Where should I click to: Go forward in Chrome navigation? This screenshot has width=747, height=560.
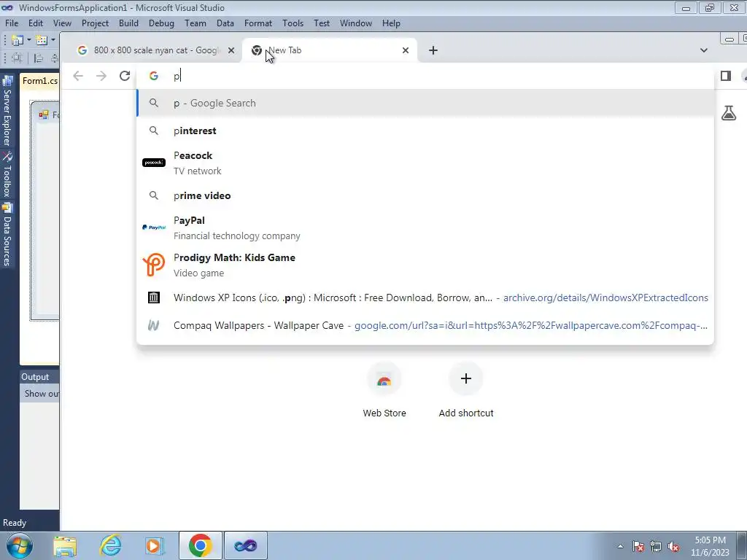101,76
